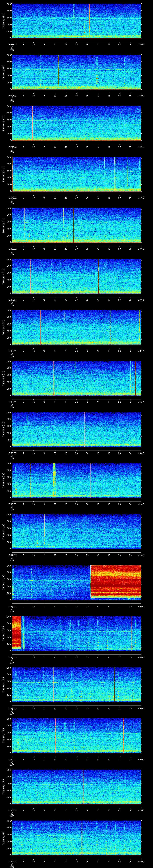The width and height of the screenshot is (153, 868).
Task: Click the '41:00' end time label
Action: click(x=141, y=504)
